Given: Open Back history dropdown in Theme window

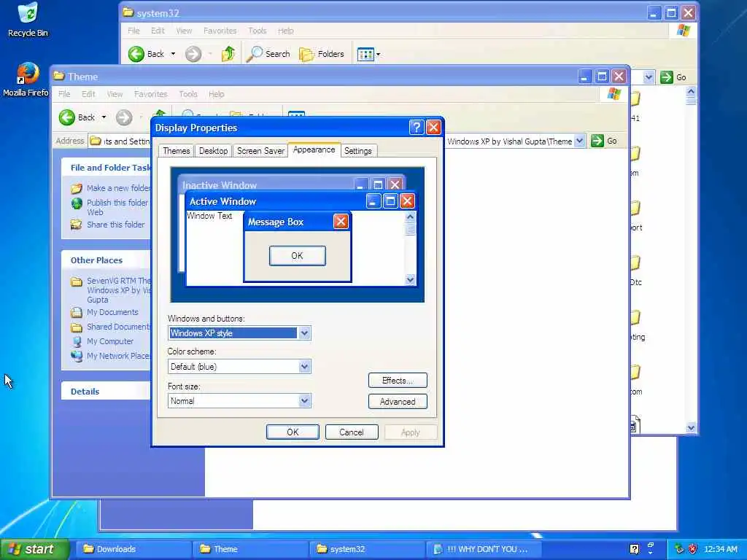Looking at the screenshot, I should tap(104, 117).
